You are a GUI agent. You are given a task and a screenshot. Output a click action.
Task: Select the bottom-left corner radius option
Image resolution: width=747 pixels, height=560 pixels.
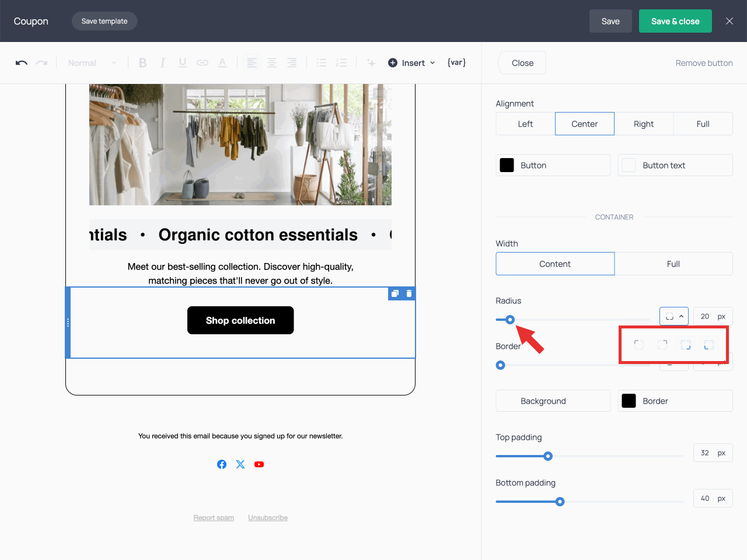709,344
